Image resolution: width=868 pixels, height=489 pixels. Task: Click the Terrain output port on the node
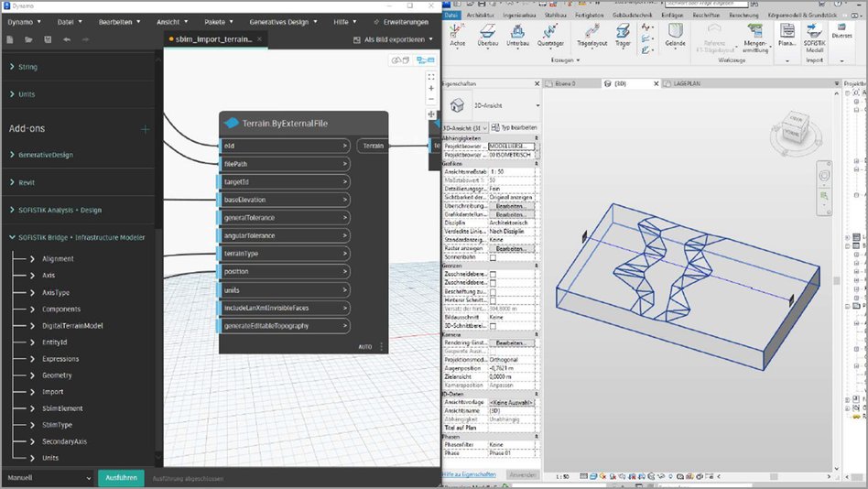(x=373, y=147)
